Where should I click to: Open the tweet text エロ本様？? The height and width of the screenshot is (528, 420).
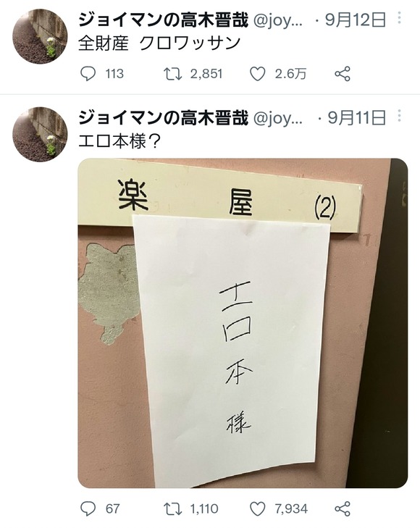pos(119,141)
